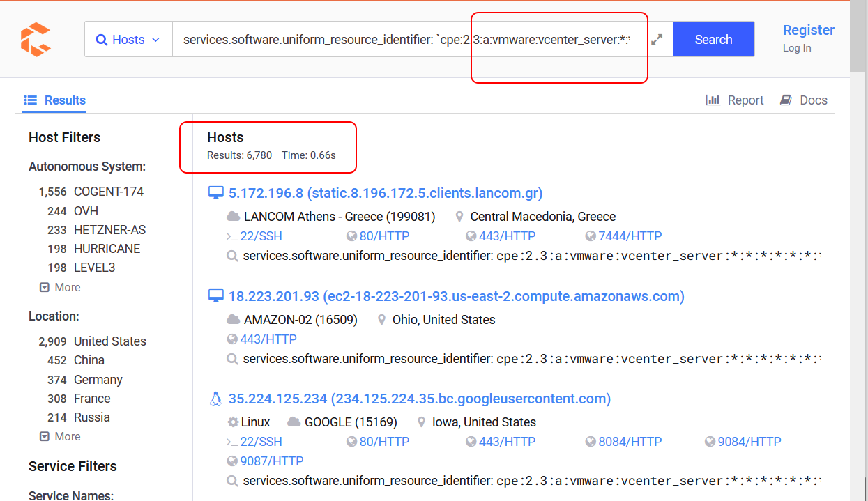Click monitor icon beside 5.172.196.8
This screenshot has width=868, height=501.
[x=216, y=193]
